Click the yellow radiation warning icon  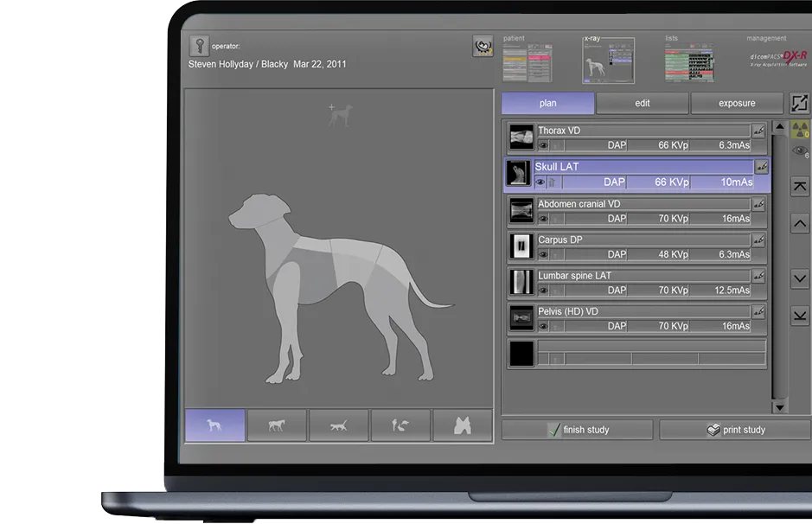point(800,130)
